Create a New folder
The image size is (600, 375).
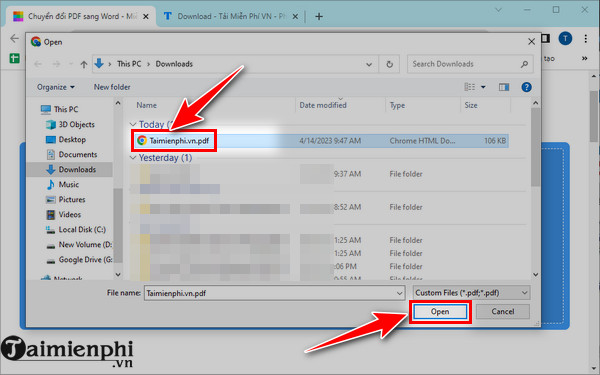[x=112, y=87]
